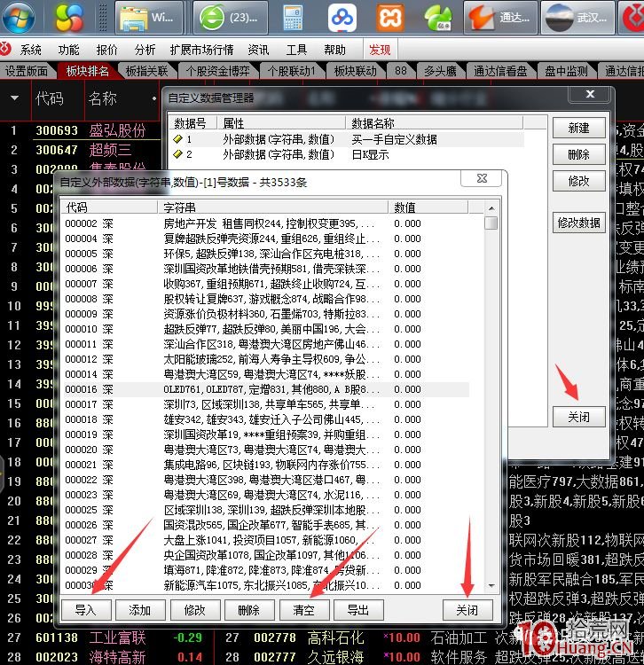Screen dimensions: 644x665
Task: Click 修改 in 自定义数据管理器 dialog
Action: tap(578, 181)
